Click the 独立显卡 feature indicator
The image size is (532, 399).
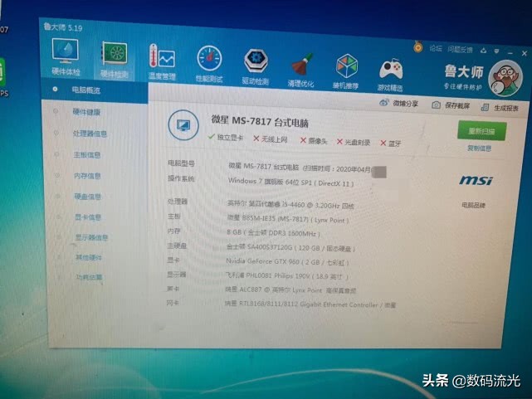226,138
